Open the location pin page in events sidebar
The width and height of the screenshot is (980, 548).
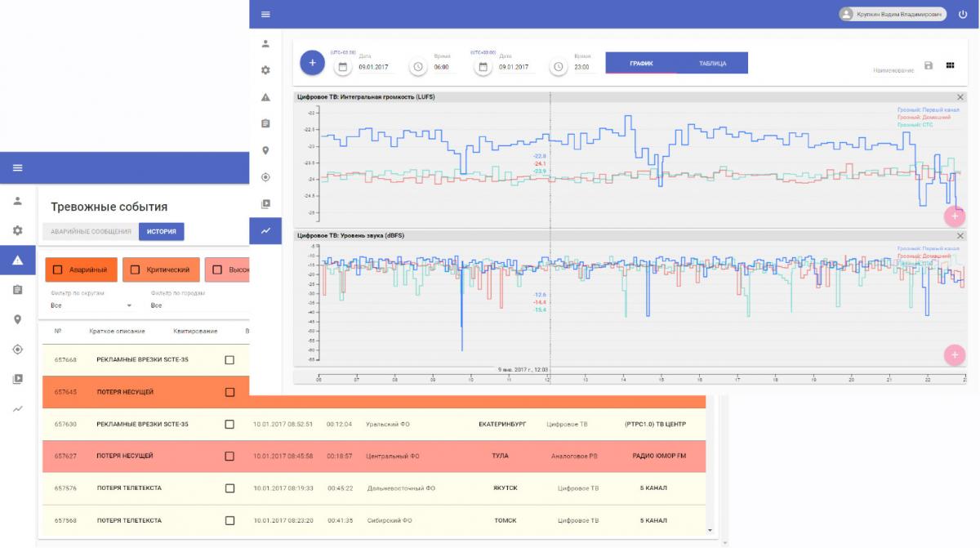17,319
